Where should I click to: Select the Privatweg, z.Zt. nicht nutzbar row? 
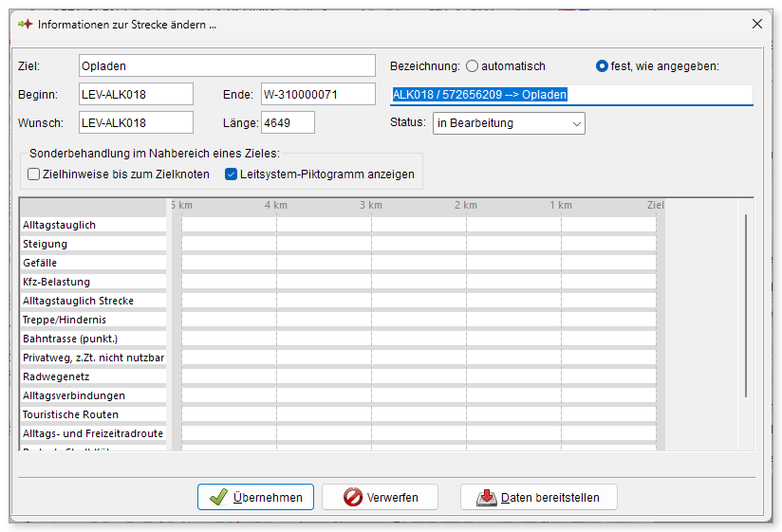pyautogui.click(x=92, y=358)
